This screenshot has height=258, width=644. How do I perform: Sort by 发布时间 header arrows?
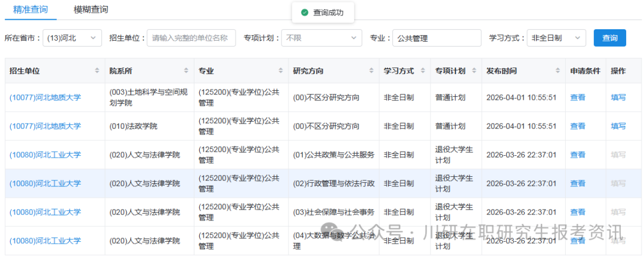558,71
